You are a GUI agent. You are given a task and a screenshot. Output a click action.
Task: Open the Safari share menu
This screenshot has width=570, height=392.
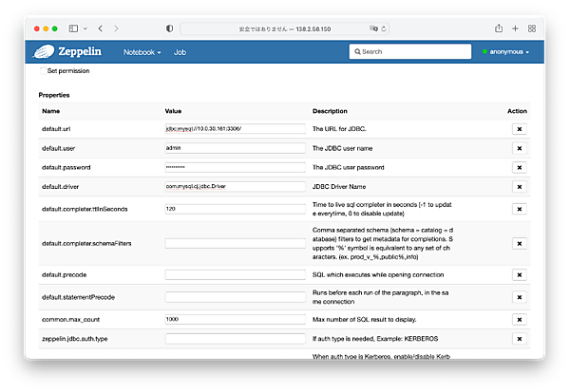click(499, 28)
